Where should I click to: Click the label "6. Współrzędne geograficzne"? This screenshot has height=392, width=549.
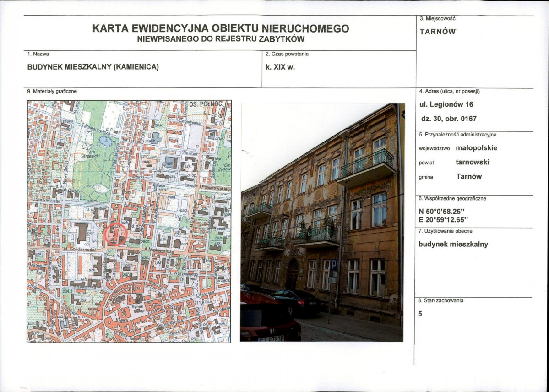[x=452, y=198]
